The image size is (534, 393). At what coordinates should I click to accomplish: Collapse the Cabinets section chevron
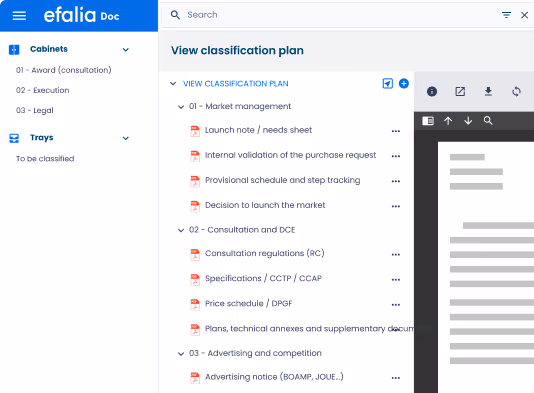pyautogui.click(x=126, y=50)
